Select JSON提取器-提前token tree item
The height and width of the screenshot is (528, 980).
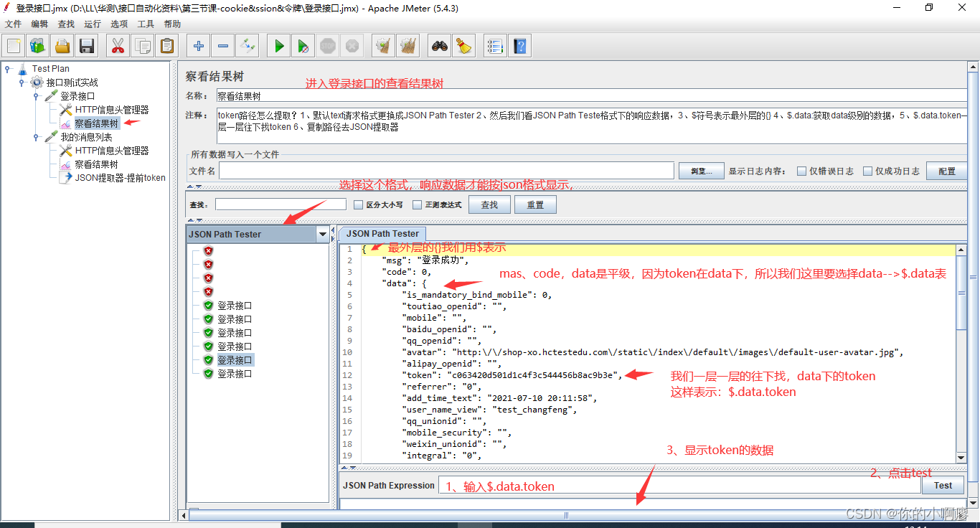tap(120, 178)
